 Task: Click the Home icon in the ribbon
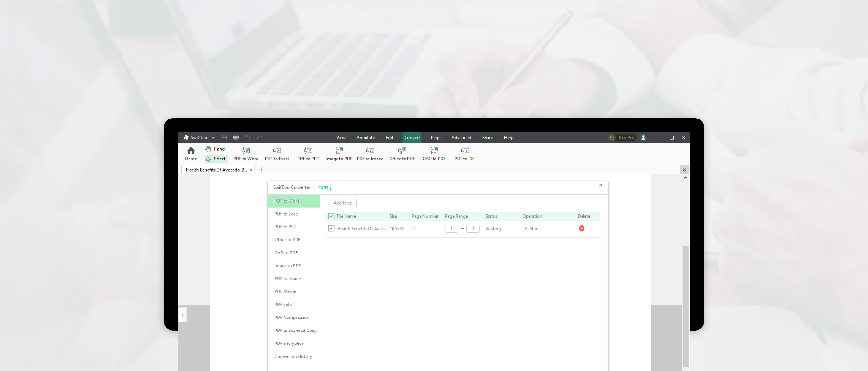pos(191,154)
